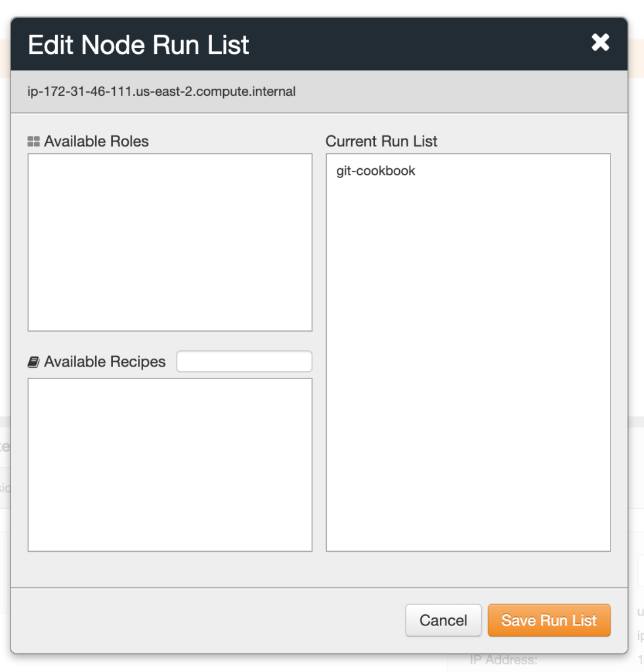
Task: Save the run list with the orange button
Action: (549, 620)
